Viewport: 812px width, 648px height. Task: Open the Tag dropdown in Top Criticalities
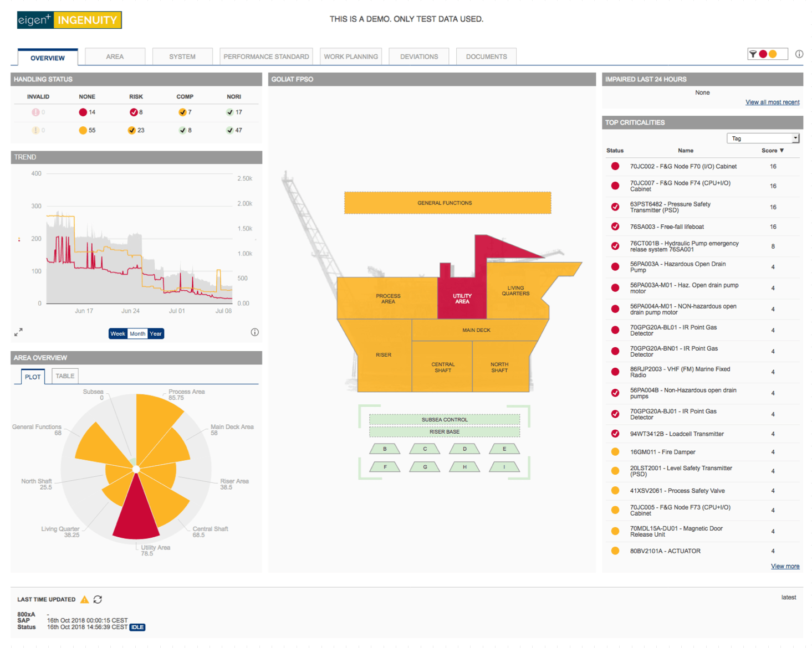tap(763, 138)
